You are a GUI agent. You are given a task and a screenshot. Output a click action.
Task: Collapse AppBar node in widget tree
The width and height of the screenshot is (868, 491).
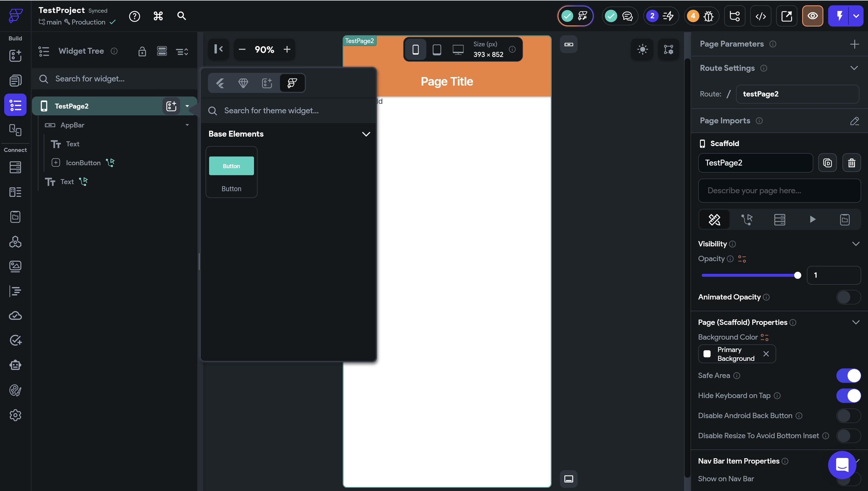(187, 125)
